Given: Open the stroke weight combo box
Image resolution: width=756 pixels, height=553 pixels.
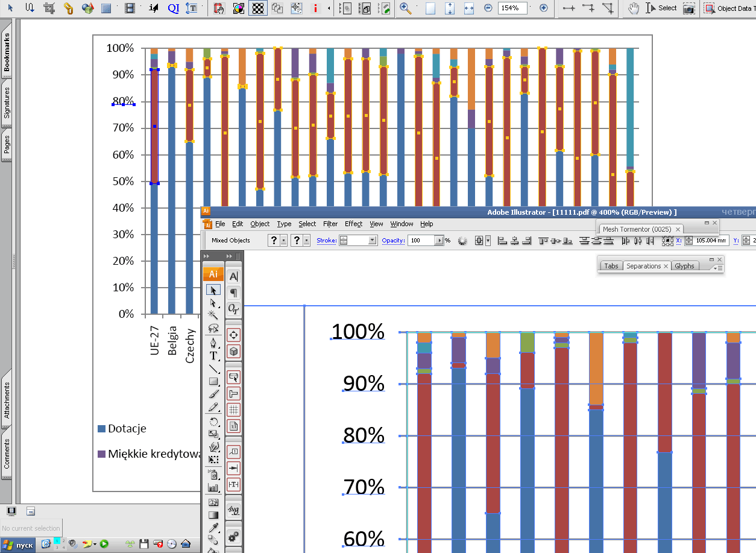Looking at the screenshot, I should [358, 240].
